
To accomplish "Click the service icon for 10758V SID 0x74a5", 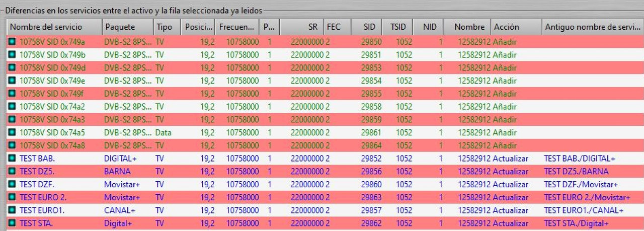I will (x=12, y=132).
